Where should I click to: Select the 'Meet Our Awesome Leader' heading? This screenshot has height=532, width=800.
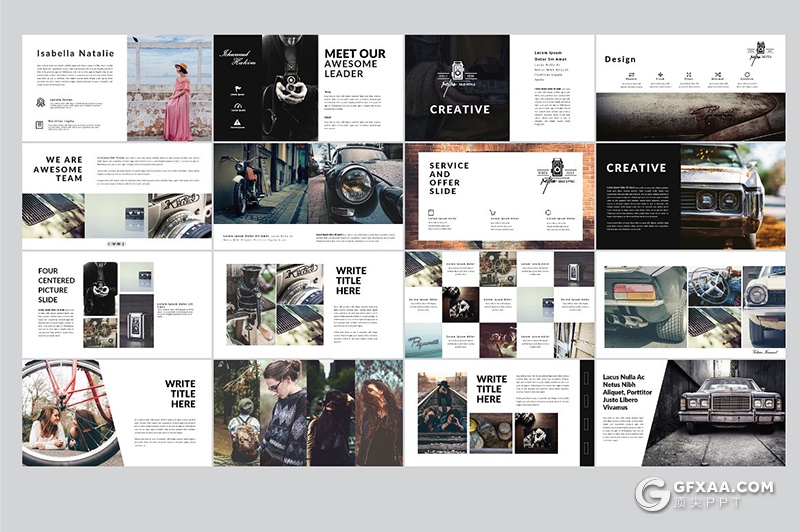point(356,65)
